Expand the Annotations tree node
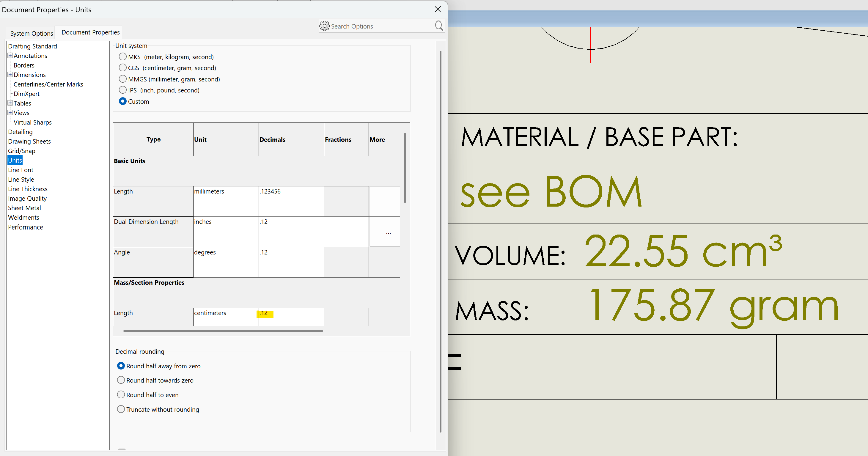Screen dimensions: 868x456 tap(10, 56)
